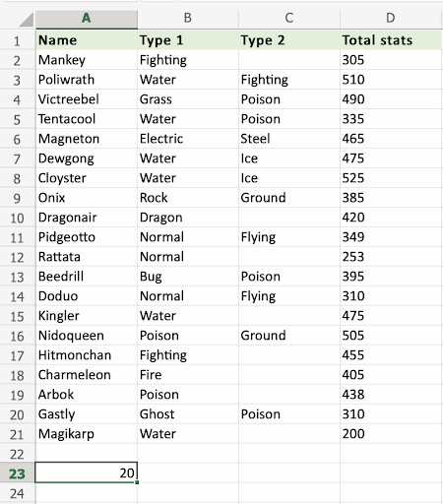The height and width of the screenshot is (504, 443).
Task: Click the Ghost type cell
Action: pyautogui.click(x=188, y=414)
